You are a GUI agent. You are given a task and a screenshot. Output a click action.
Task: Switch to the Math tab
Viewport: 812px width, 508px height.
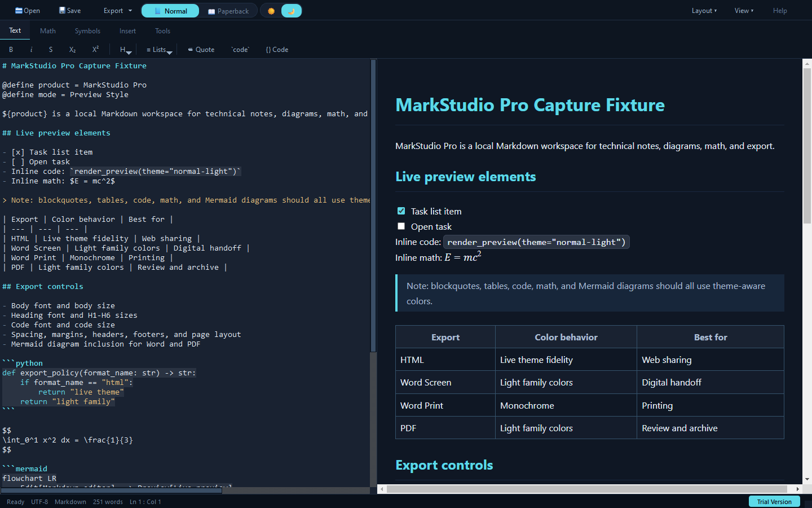(48, 31)
